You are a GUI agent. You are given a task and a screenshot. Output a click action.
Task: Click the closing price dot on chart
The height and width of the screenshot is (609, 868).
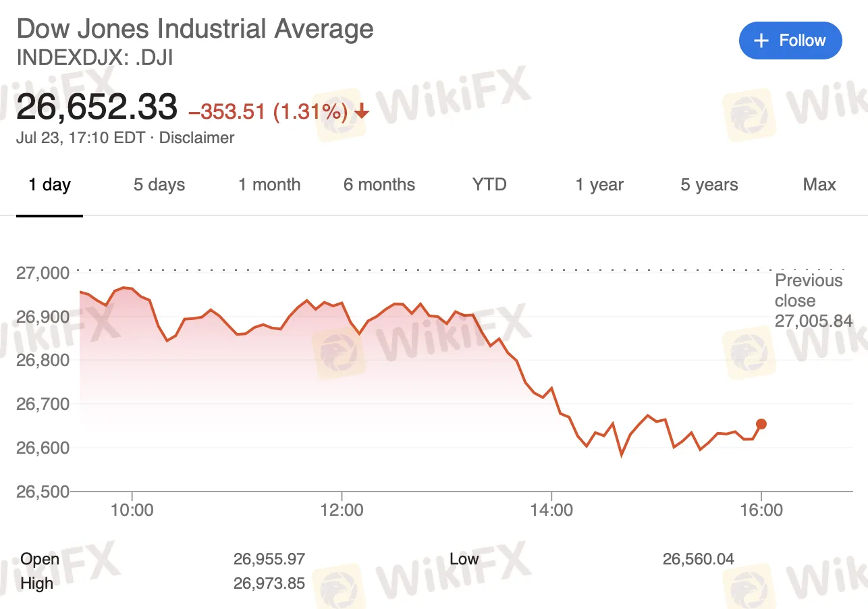click(761, 424)
